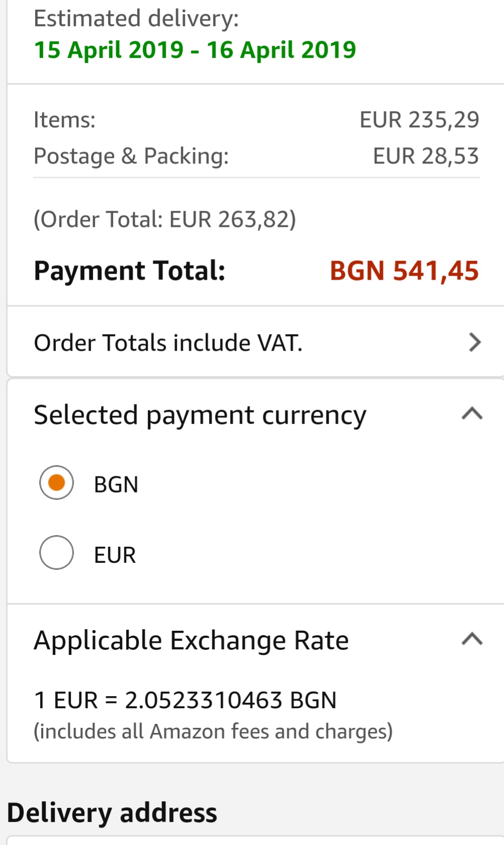Tap the 'Applicable Exchange Rate' heading
The image size is (504, 845).
pyautogui.click(x=191, y=640)
